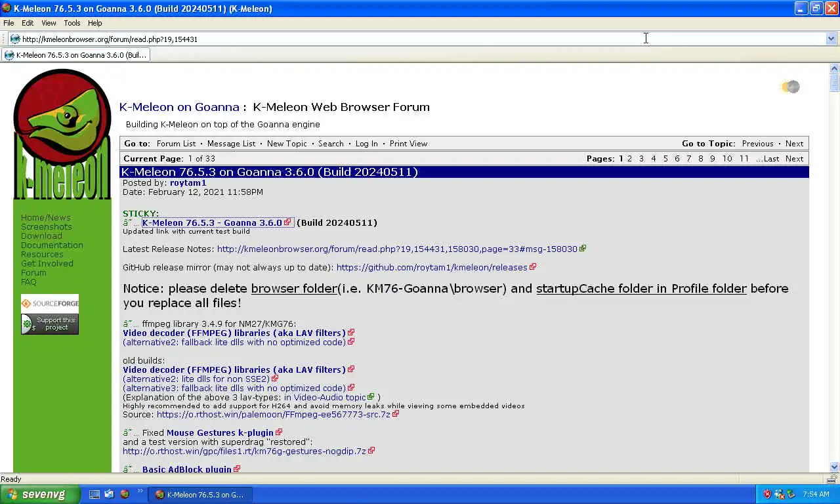Click external icon after Mouse Gestures k-plugin
The image size is (840, 504).
pos(279,432)
